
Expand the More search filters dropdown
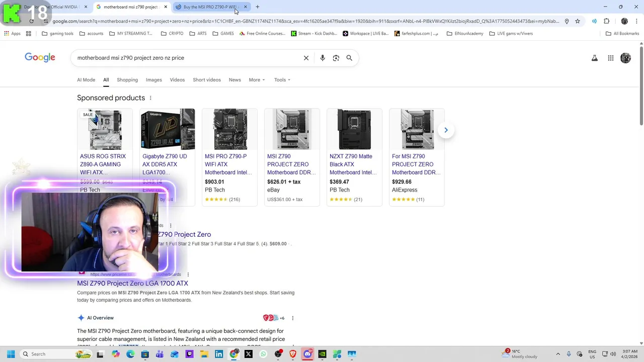(257, 80)
